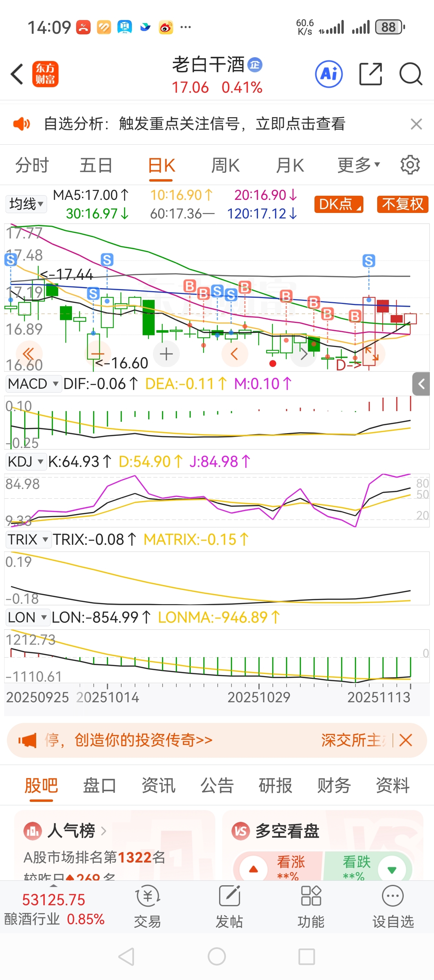Switch to 分时 chart tab

point(32,165)
